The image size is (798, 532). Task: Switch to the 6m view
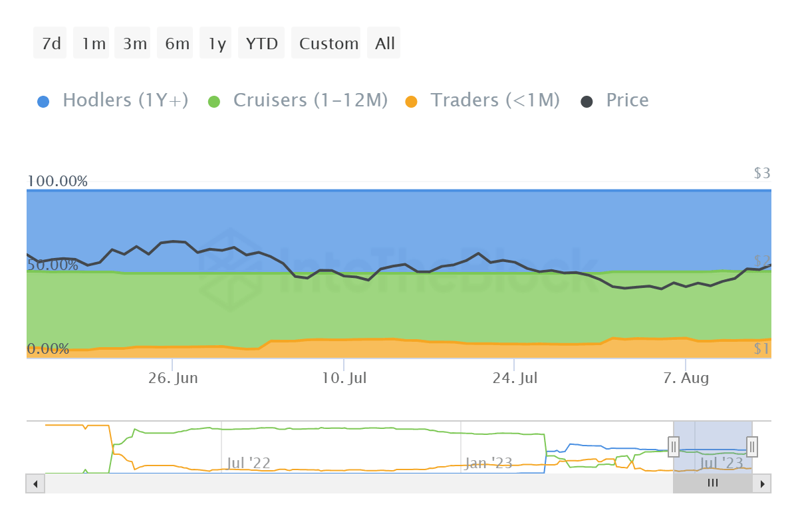[x=175, y=43]
